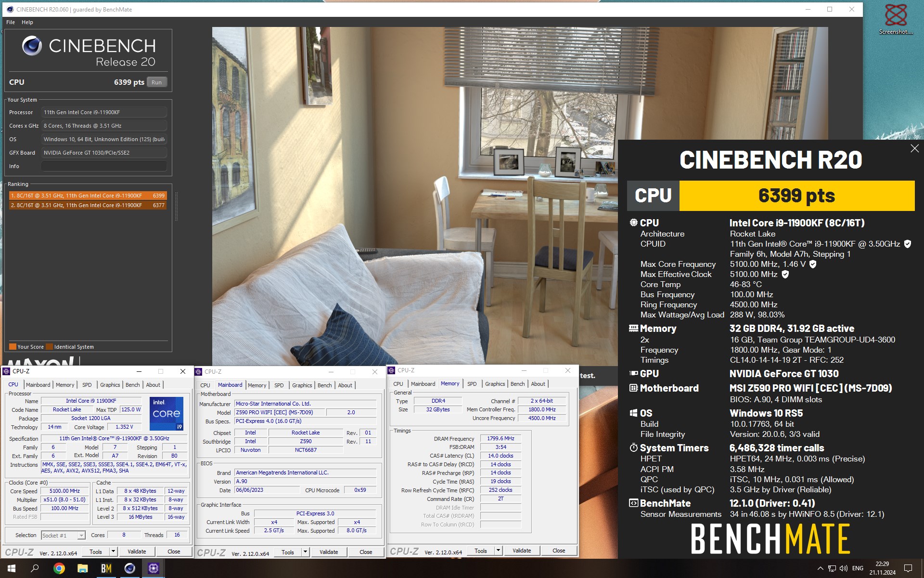Switch to Cinebench taskbar icon
Image resolution: width=924 pixels, height=578 pixels.
pos(130,568)
